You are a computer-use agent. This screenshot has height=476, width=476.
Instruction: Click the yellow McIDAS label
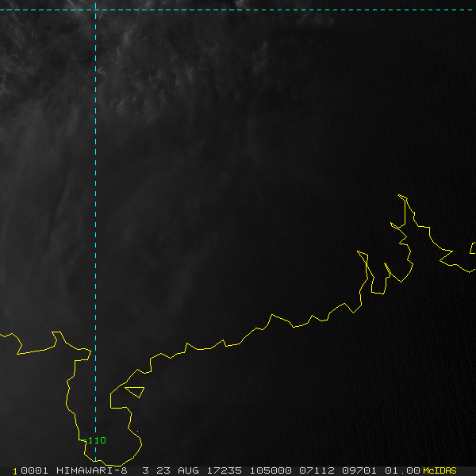[x=440, y=470]
